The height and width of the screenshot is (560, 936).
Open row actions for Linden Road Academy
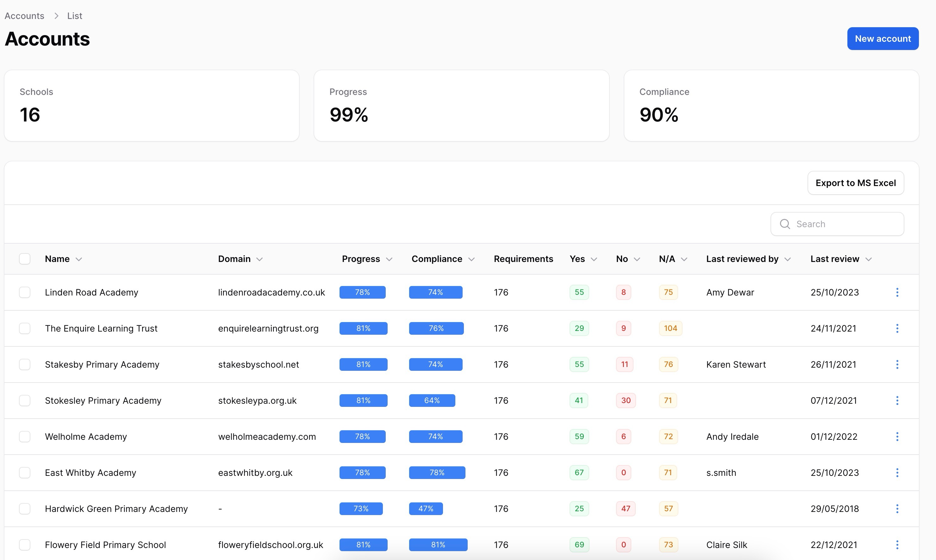pyautogui.click(x=897, y=292)
